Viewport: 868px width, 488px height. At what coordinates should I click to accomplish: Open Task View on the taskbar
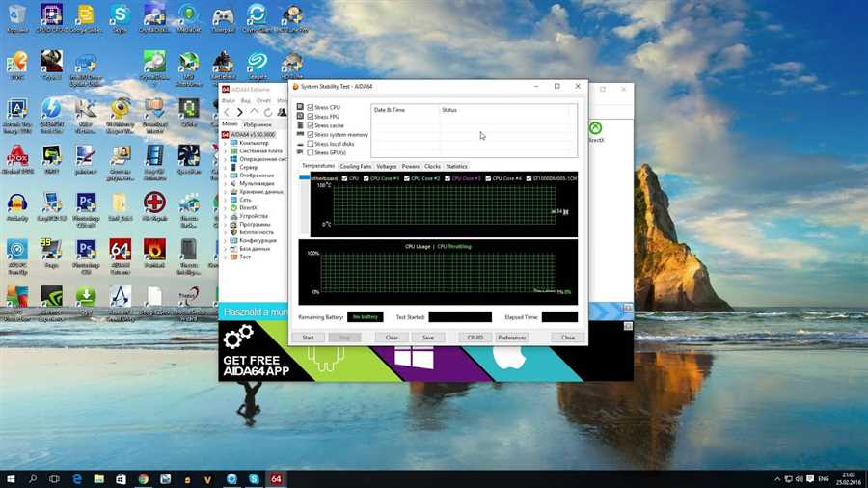pos(54,478)
